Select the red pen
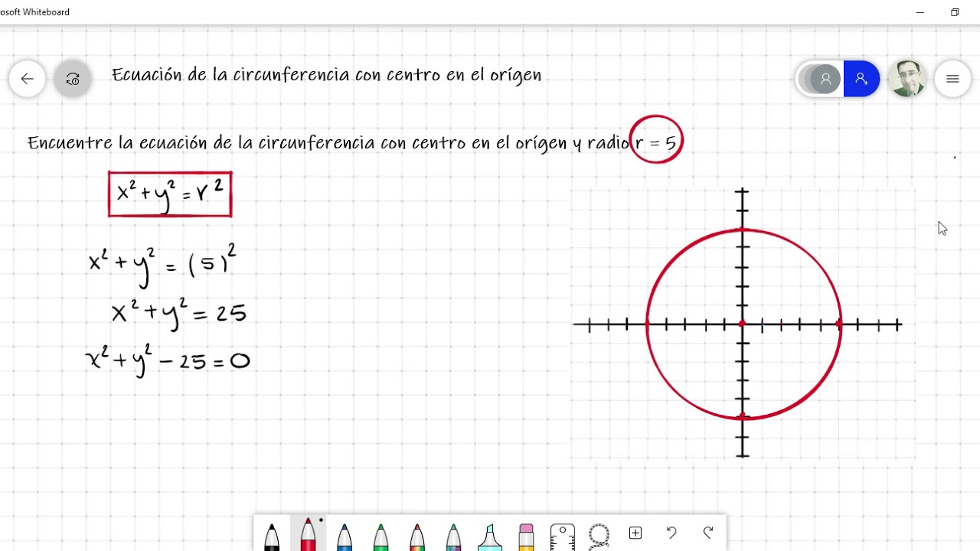Screen dimensions: 980x551 pyautogui.click(x=308, y=533)
